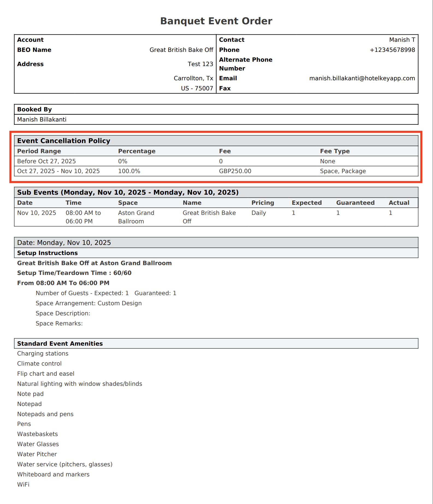The image size is (433, 504).
Task: Select Aston Grand Ballroom in Space column
Action: tap(136, 217)
